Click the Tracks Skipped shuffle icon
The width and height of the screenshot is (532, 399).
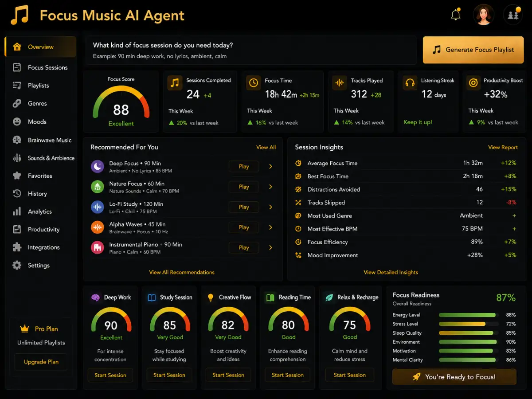click(x=298, y=203)
